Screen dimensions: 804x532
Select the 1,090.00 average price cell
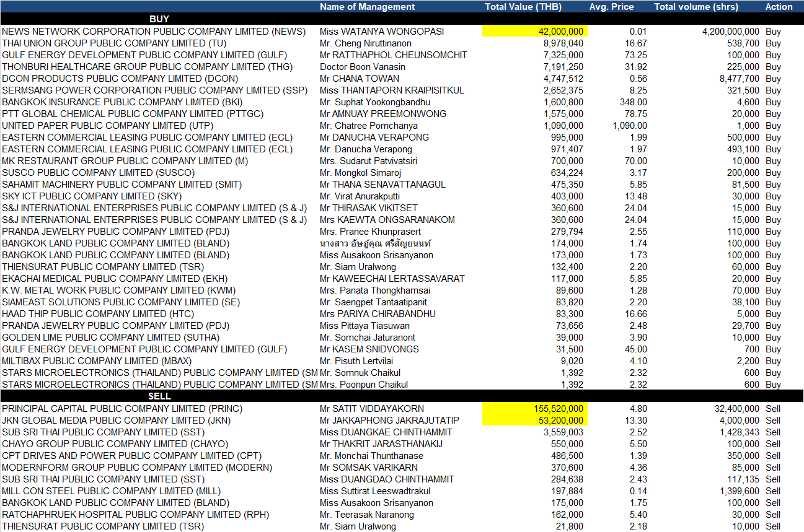coord(629,126)
